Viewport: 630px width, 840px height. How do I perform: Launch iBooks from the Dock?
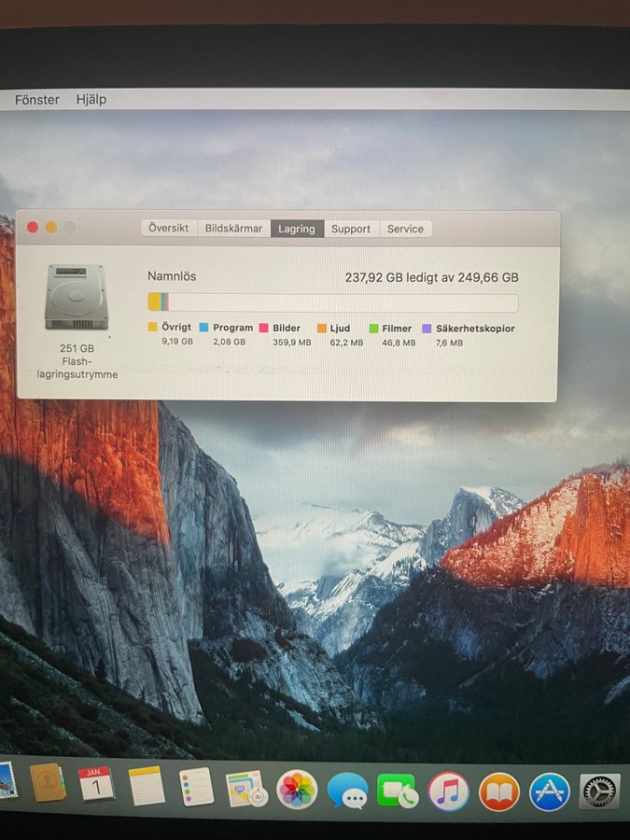pos(498,792)
